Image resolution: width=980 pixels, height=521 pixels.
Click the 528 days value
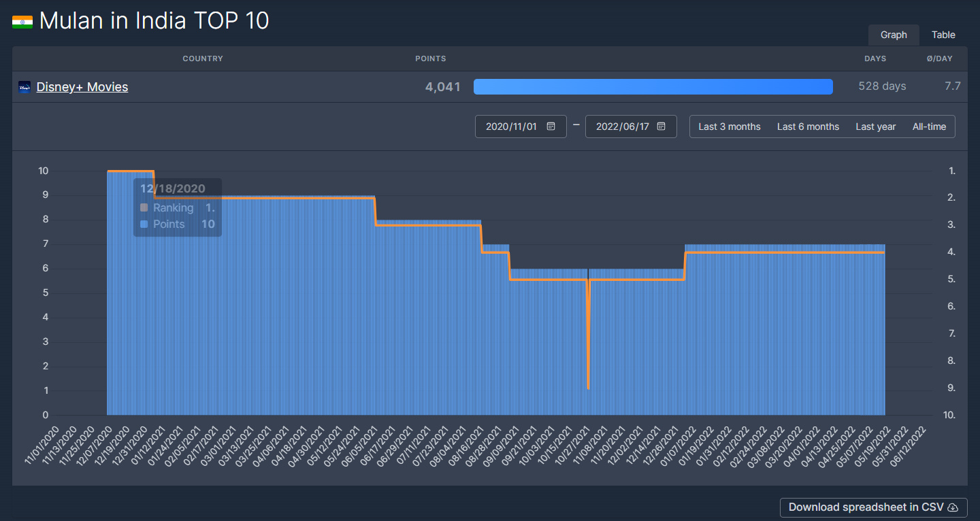[883, 86]
